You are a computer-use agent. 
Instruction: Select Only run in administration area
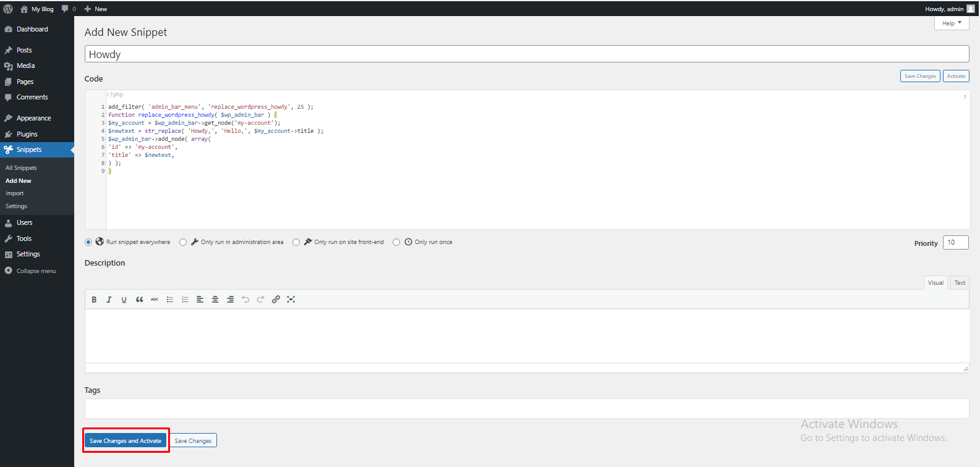click(183, 242)
